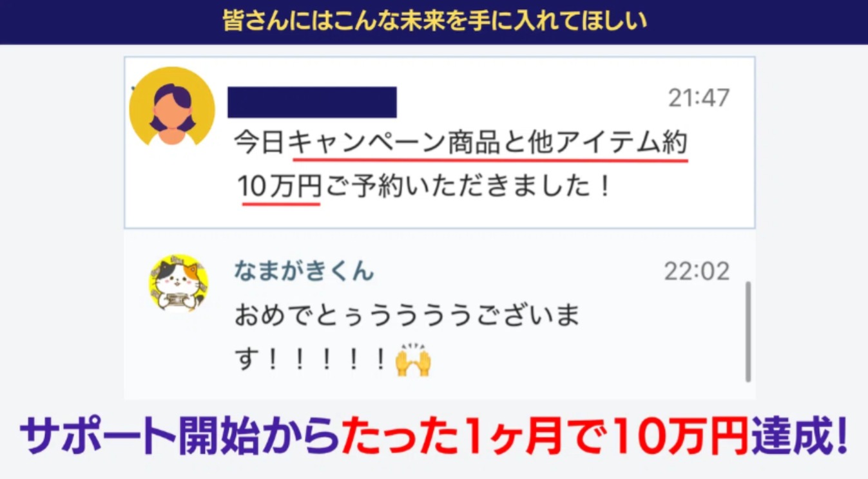Click the header 皆さんにはこんな未来を手に入れてほしい
The image size is (868, 479).
coord(434,21)
